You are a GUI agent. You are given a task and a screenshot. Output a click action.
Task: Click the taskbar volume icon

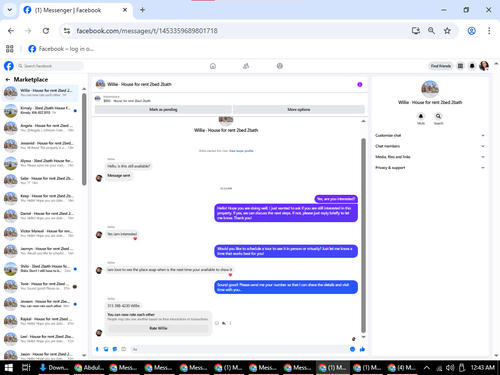pyautogui.click(x=450, y=368)
